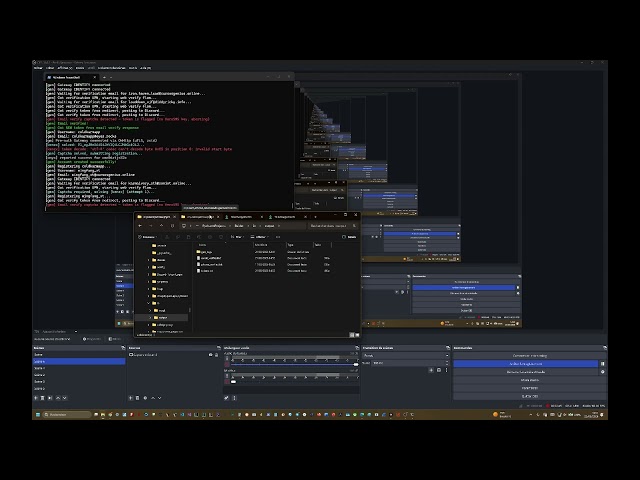Screen dimensions: 640x480
Task: Click the highlighted stop recording button
Action: (x=526, y=364)
